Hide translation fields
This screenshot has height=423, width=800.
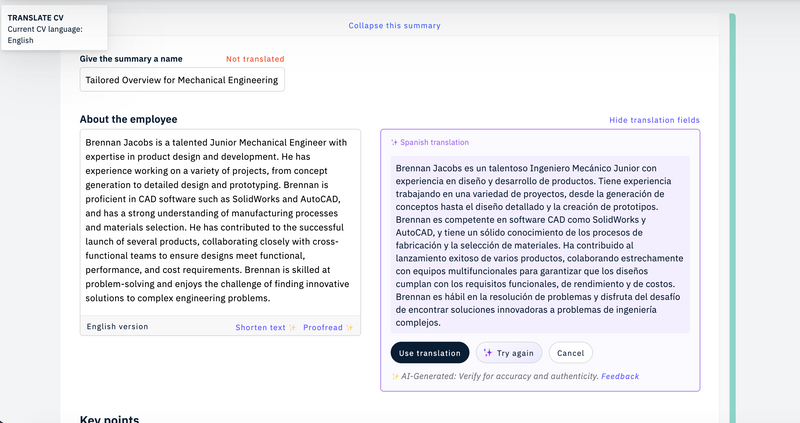click(x=654, y=120)
